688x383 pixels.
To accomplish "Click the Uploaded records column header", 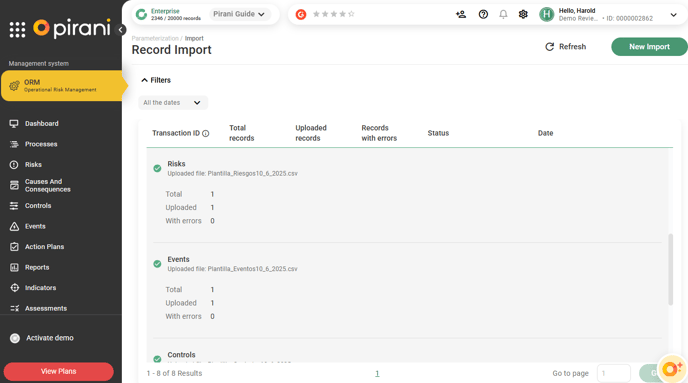I will click(311, 133).
